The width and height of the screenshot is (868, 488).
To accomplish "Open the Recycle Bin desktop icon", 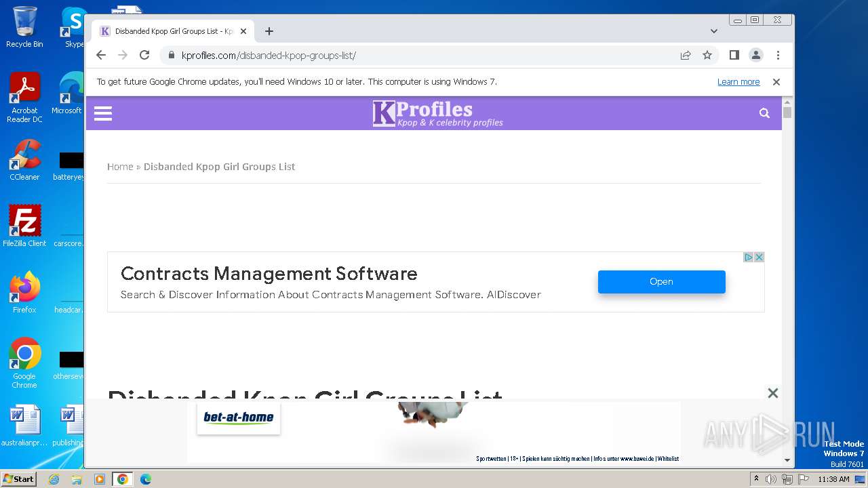I will tap(24, 27).
